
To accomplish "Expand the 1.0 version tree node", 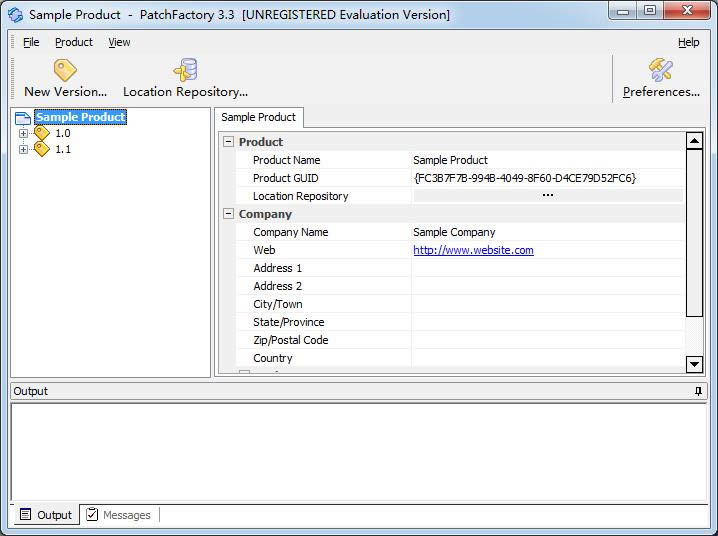I will pyautogui.click(x=24, y=133).
